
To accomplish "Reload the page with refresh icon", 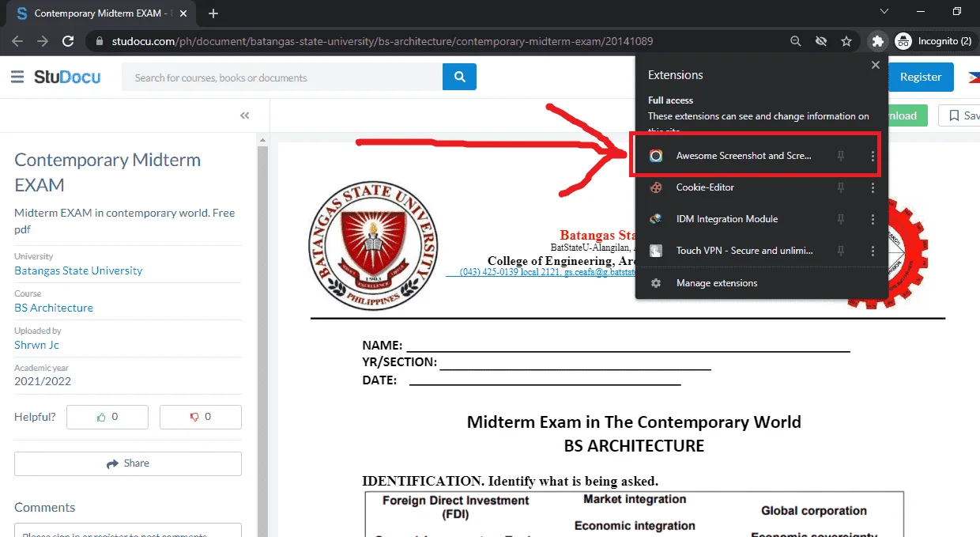I will pyautogui.click(x=69, y=41).
